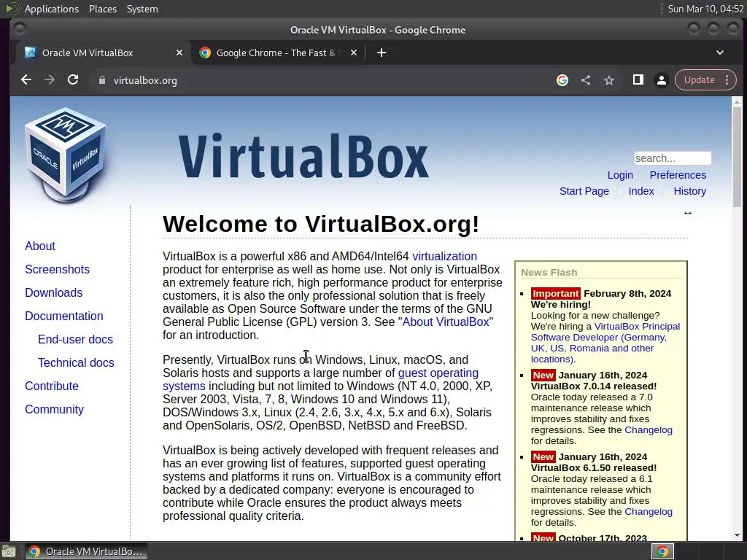Viewport: 747px width, 560px height.
Task: View page History link
Action: [x=689, y=192]
